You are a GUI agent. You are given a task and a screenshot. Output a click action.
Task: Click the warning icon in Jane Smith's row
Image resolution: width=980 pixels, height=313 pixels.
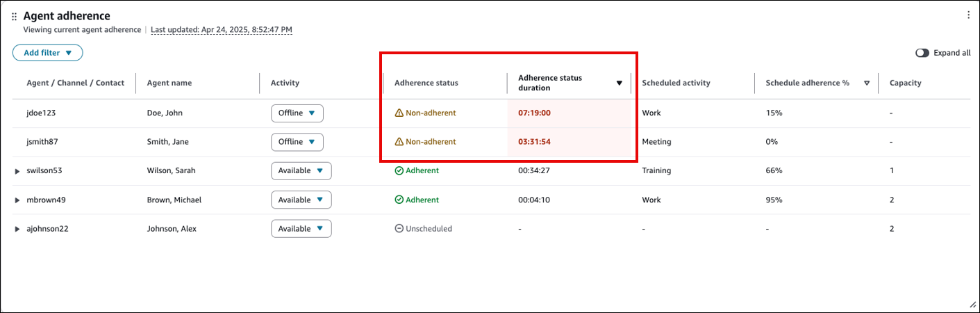pyautogui.click(x=399, y=142)
